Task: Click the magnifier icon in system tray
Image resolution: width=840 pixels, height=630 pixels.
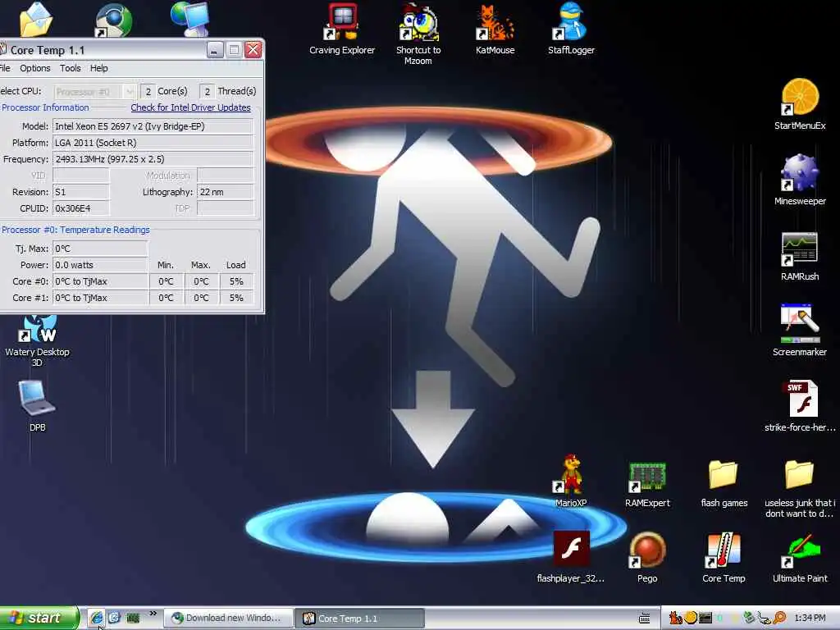Action: click(780, 619)
